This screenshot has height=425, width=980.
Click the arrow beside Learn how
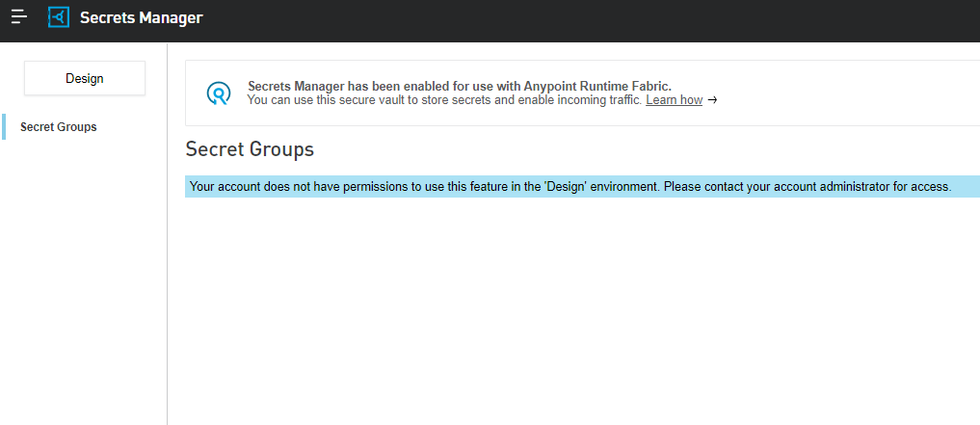click(x=712, y=100)
